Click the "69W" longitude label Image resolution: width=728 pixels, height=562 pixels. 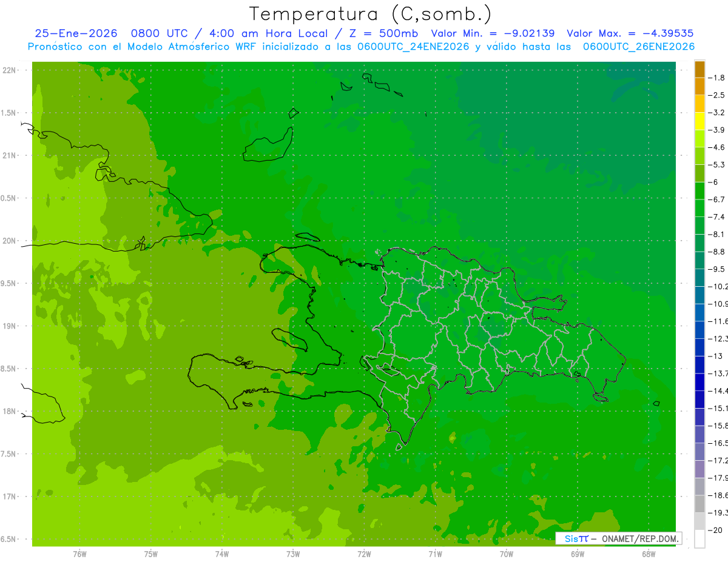click(578, 554)
